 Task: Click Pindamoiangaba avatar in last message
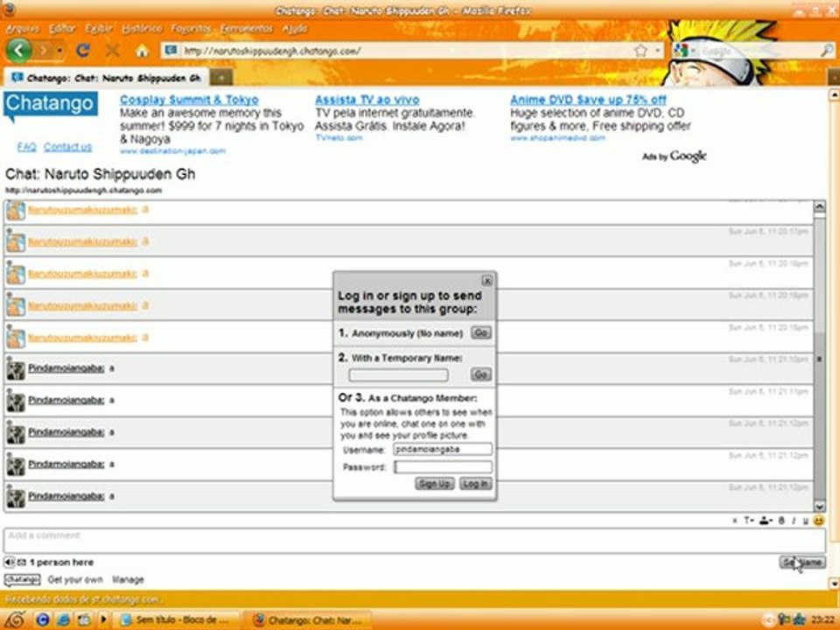[16, 497]
